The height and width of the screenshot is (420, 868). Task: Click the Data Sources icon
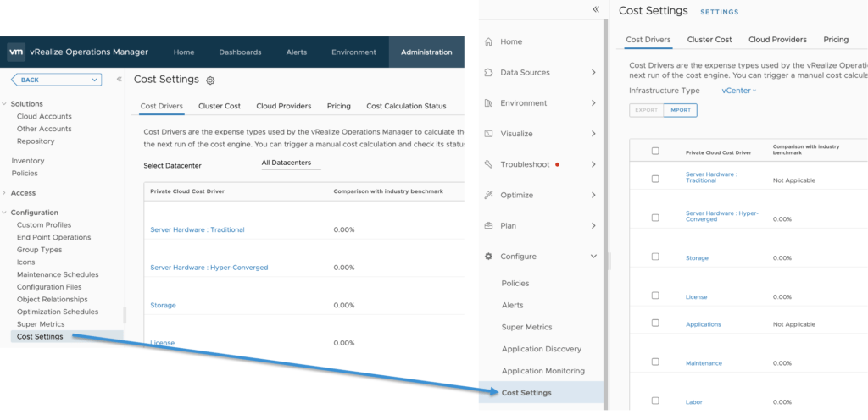pyautogui.click(x=488, y=73)
